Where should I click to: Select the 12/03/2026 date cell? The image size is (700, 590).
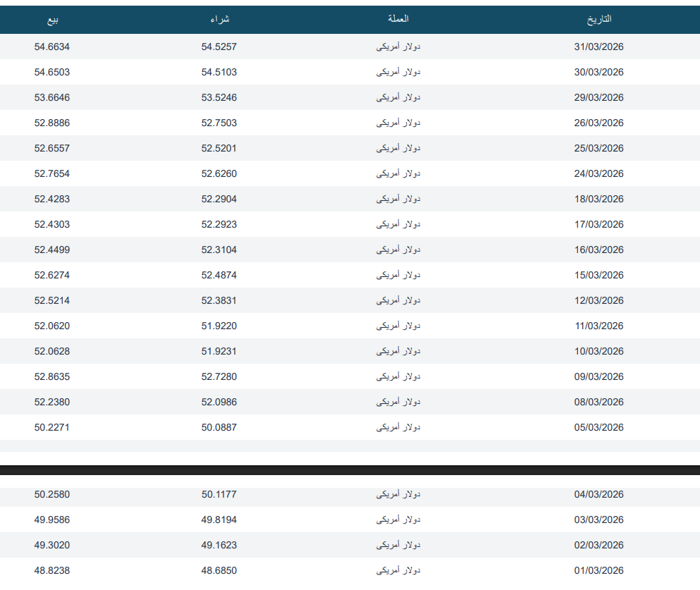[x=598, y=300]
